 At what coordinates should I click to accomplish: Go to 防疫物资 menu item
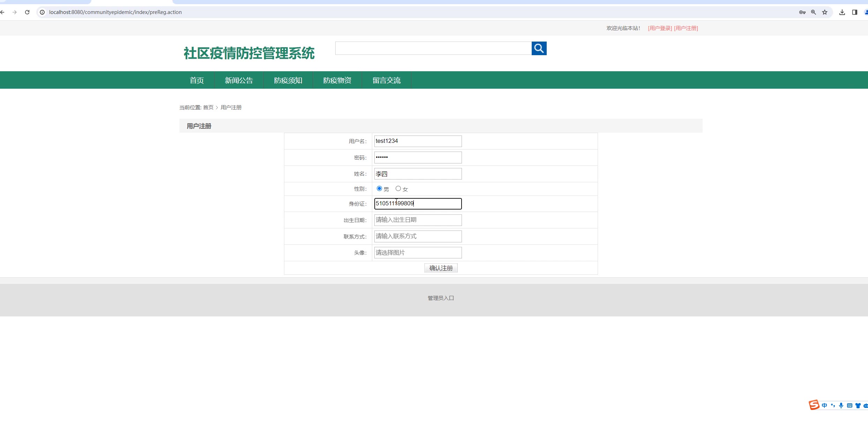pos(337,80)
